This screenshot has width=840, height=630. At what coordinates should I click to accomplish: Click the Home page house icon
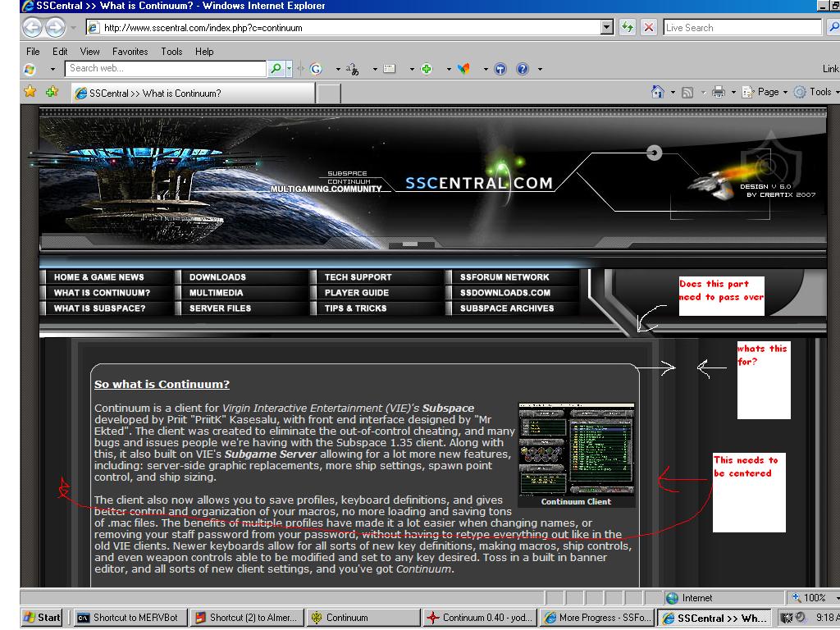click(657, 92)
